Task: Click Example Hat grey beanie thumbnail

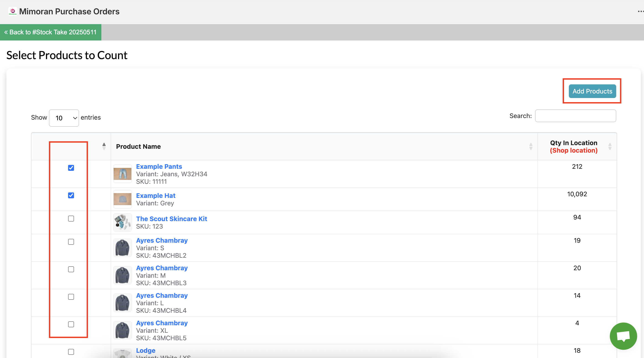Action: point(123,199)
